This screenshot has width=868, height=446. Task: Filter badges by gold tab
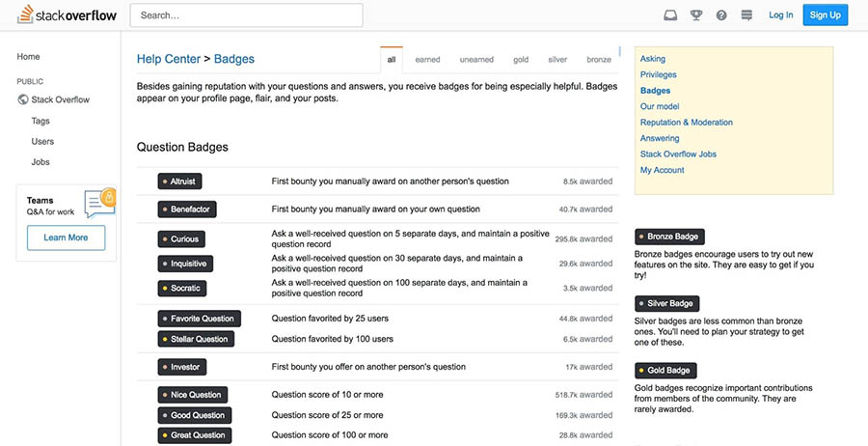click(x=521, y=60)
